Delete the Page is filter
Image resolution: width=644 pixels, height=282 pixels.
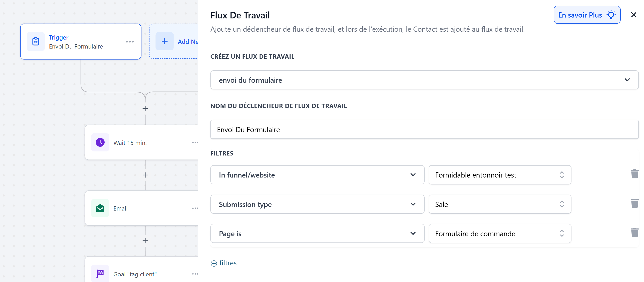634,233
